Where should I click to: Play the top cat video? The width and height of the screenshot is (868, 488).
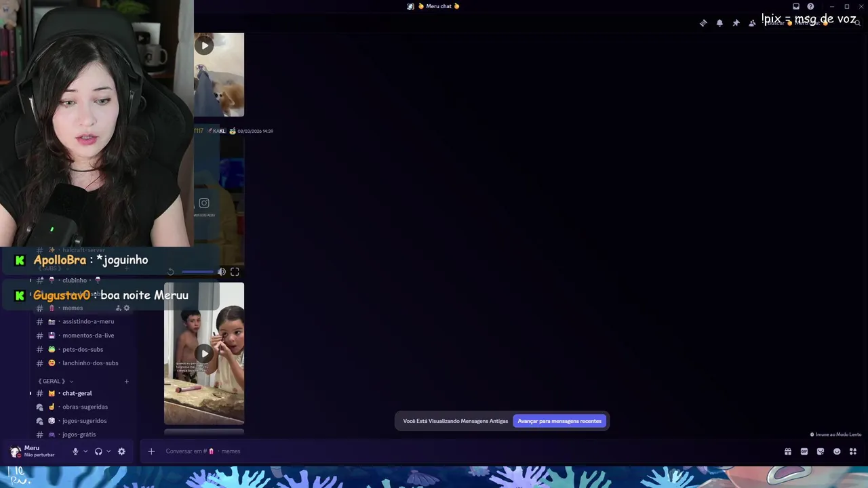pos(204,45)
